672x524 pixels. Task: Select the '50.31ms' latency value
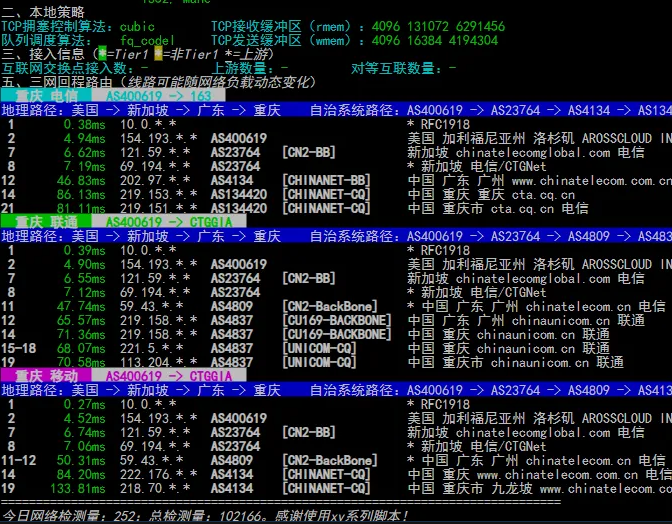point(81,461)
